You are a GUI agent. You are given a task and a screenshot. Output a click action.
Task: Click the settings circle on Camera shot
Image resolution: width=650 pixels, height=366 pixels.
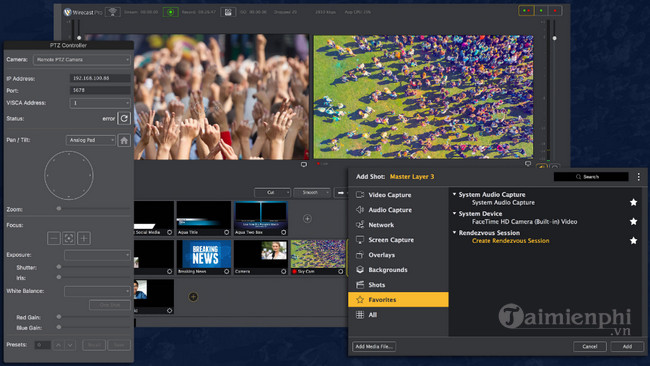[284, 271]
